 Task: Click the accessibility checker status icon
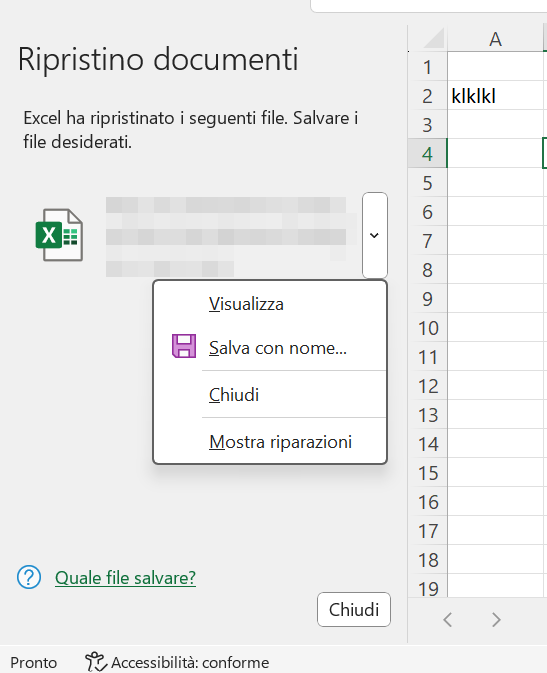(95, 662)
